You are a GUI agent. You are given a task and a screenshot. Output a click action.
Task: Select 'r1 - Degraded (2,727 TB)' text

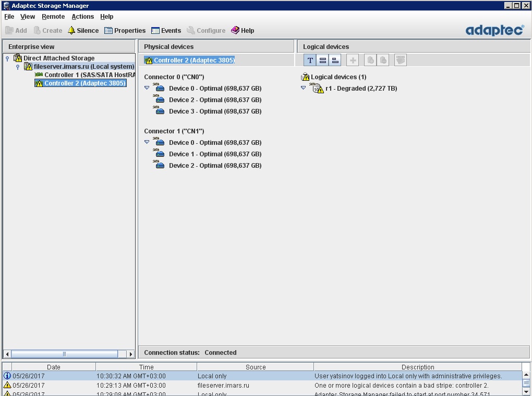click(x=361, y=89)
